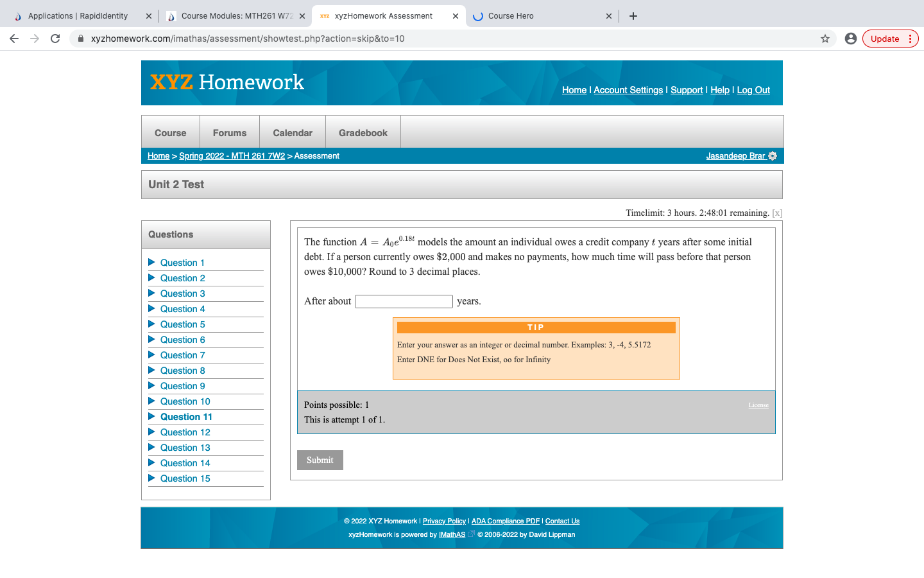Screen dimensions: 924x578
Task: Dismiss the time limit display with [x]
Action: [776, 213]
